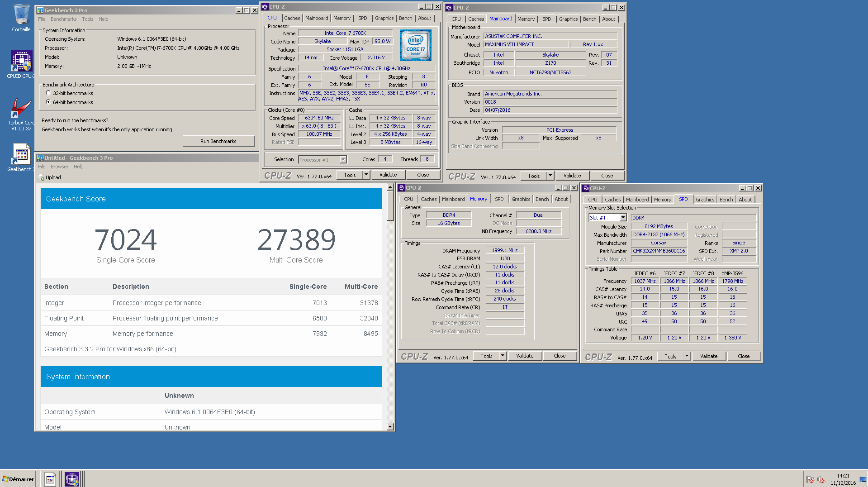Click the title icon of CPU-Z SPD window
The width and height of the screenshot is (868, 487).
tap(585, 188)
